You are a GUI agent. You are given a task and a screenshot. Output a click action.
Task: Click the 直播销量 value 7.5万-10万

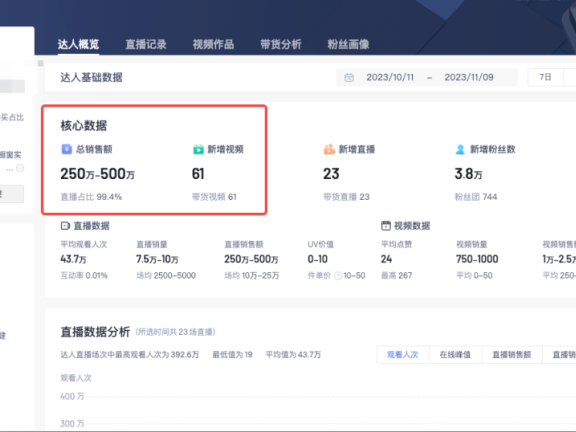coord(157,259)
